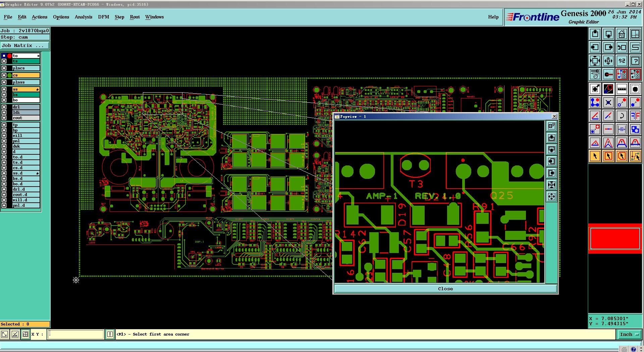The height and width of the screenshot is (352, 644).
Task: Enable the checkbox beside layer rout.d
Action: click(x=4, y=195)
